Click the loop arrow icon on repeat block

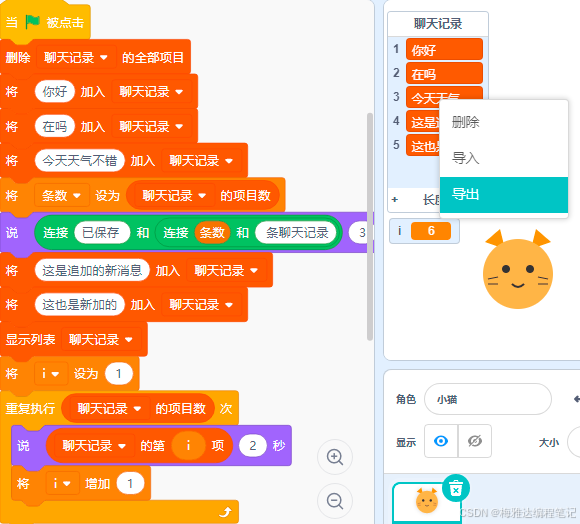coord(225,512)
